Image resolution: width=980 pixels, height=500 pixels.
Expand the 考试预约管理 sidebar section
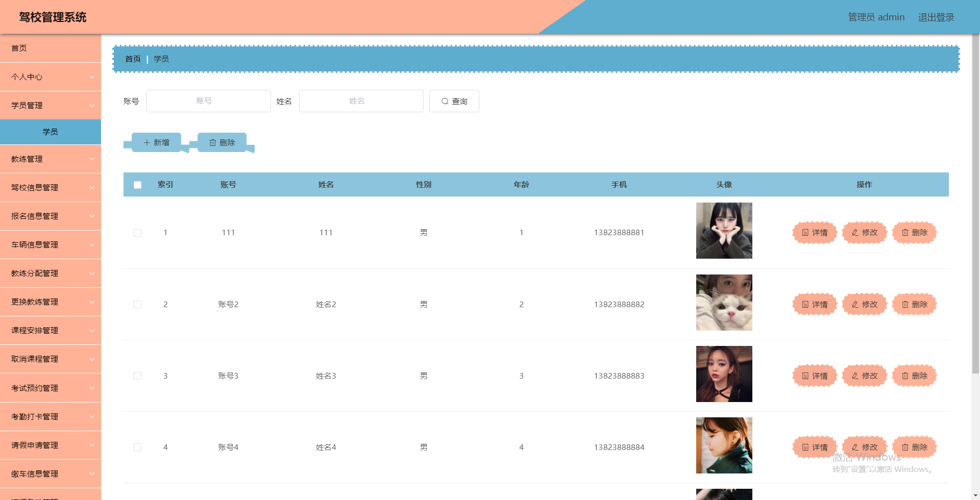coord(50,388)
